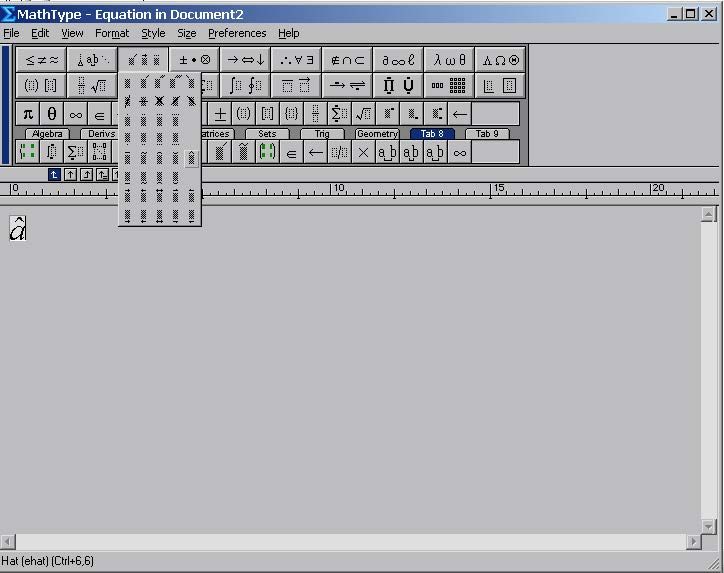Select the over-bar embellishment in the dropdown palette
Viewport: 724px width, 573px height.
tap(127, 158)
